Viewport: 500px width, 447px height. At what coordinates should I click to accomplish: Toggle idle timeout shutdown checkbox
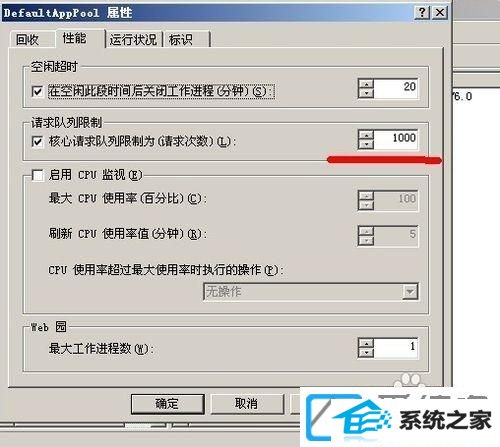point(37,91)
